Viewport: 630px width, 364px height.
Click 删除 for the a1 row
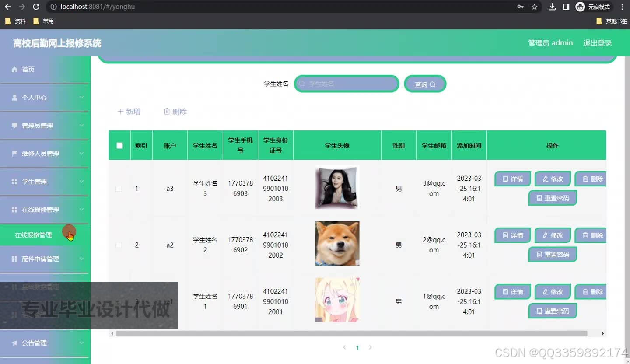591,291
